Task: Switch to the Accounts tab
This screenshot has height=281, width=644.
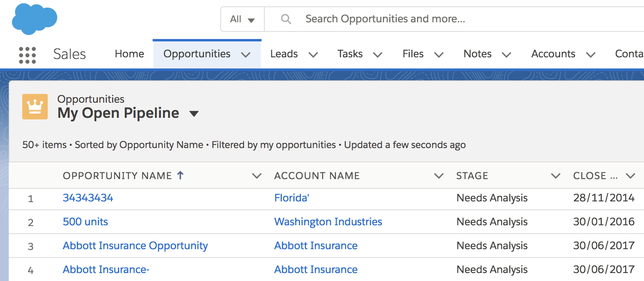Action: click(x=553, y=54)
